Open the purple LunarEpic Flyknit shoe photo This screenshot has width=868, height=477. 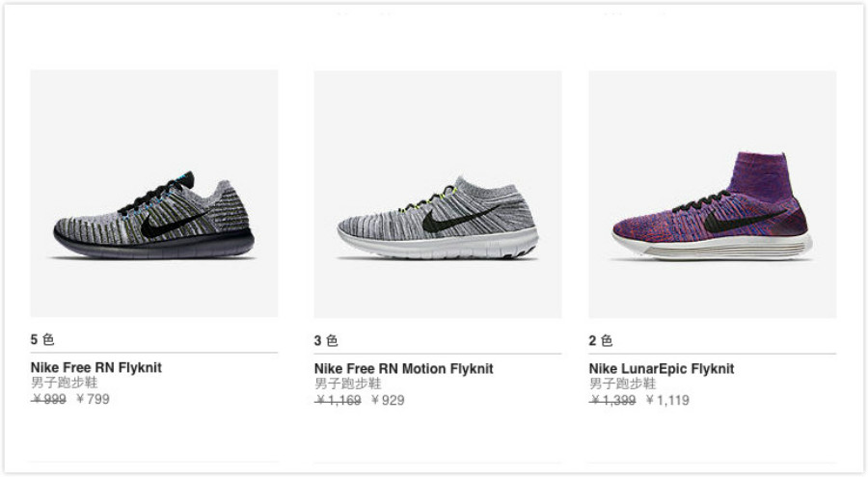(x=712, y=207)
